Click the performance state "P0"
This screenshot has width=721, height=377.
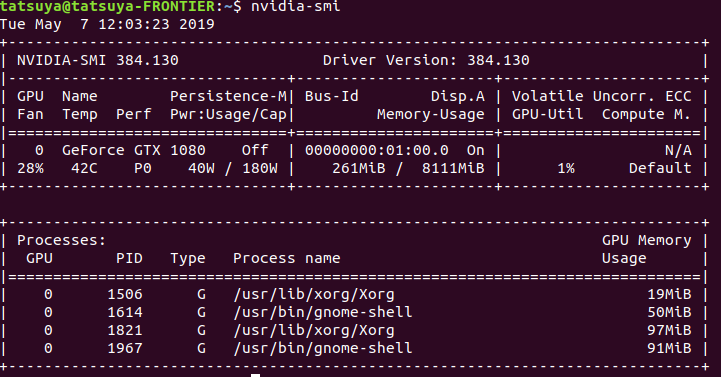[x=143, y=168]
